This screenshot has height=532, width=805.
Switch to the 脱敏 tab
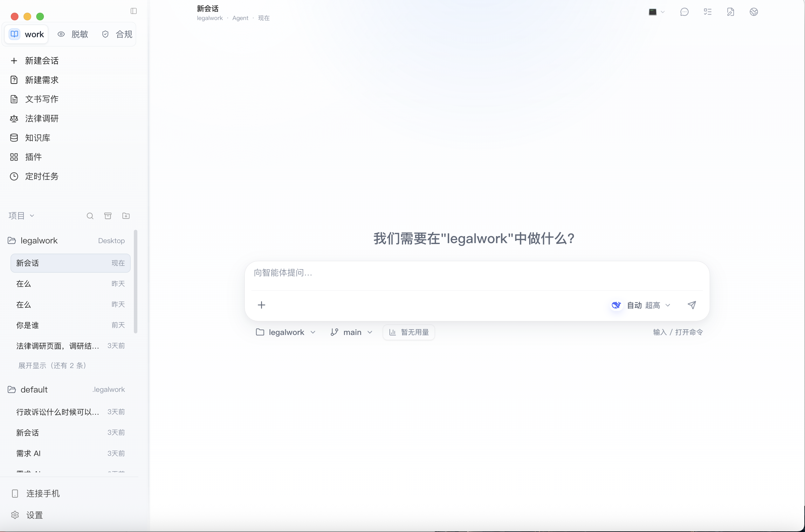click(x=73, y=34)
